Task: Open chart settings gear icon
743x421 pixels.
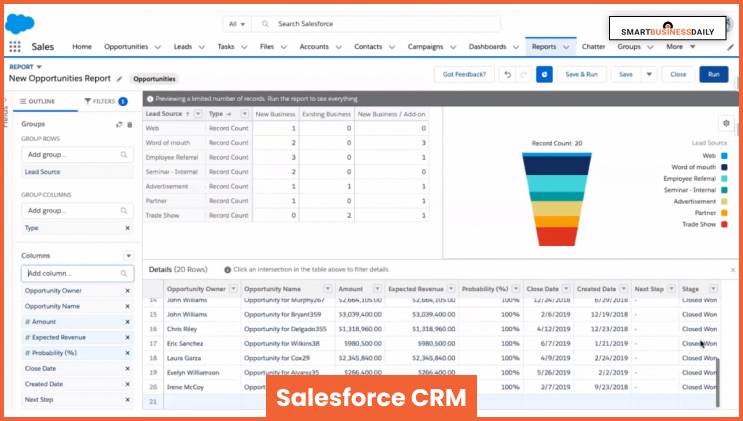Action: pos(726,123)
